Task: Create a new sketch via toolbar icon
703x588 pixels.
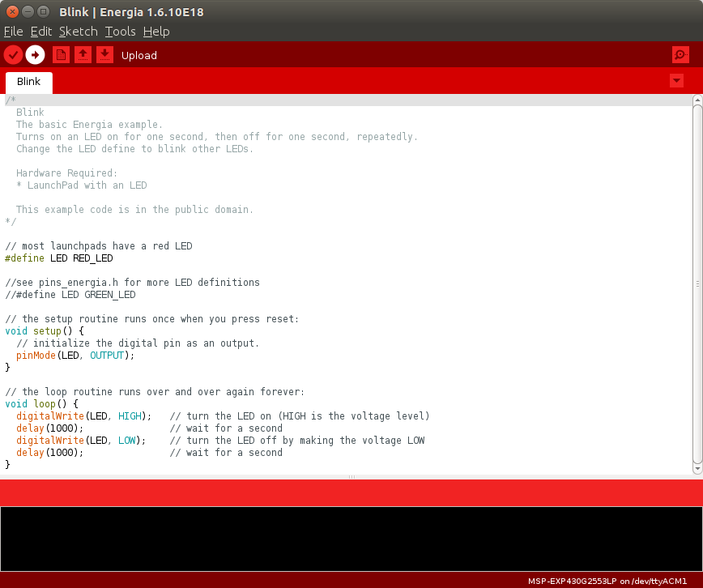Action: 61,55
